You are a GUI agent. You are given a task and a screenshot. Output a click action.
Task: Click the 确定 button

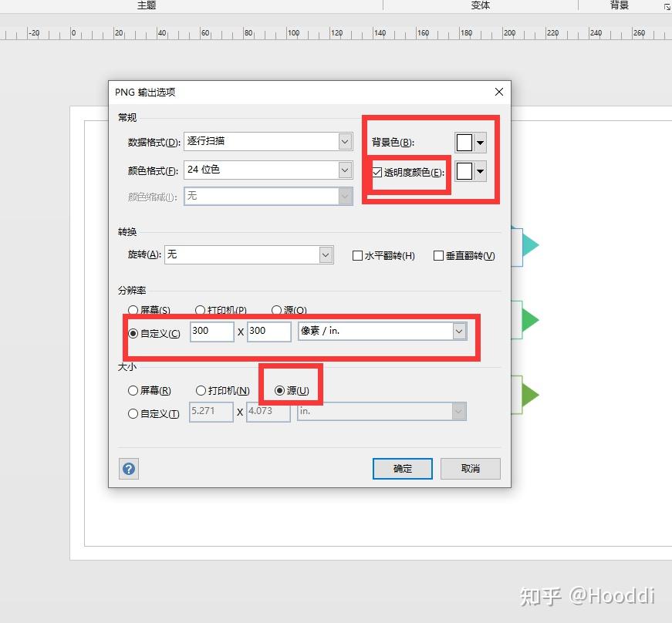pyautogui.click(x=403, y=469)
